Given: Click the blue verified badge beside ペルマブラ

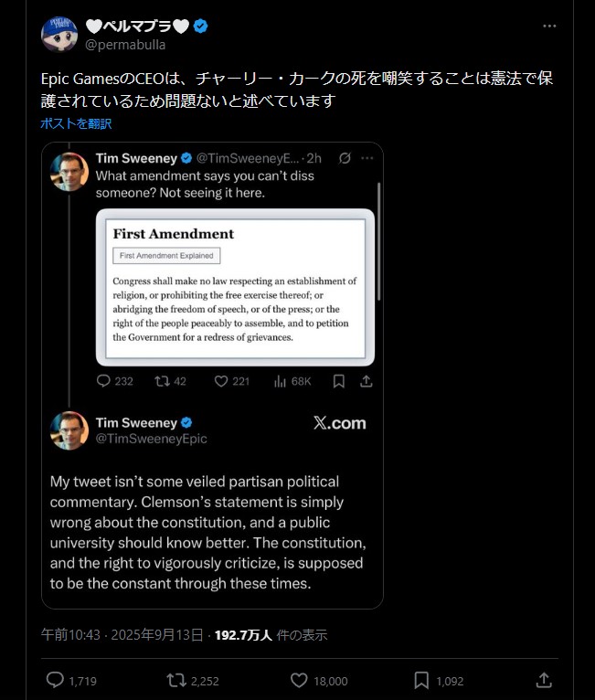Looking at the screenshot, I should [x=201, y=27].
